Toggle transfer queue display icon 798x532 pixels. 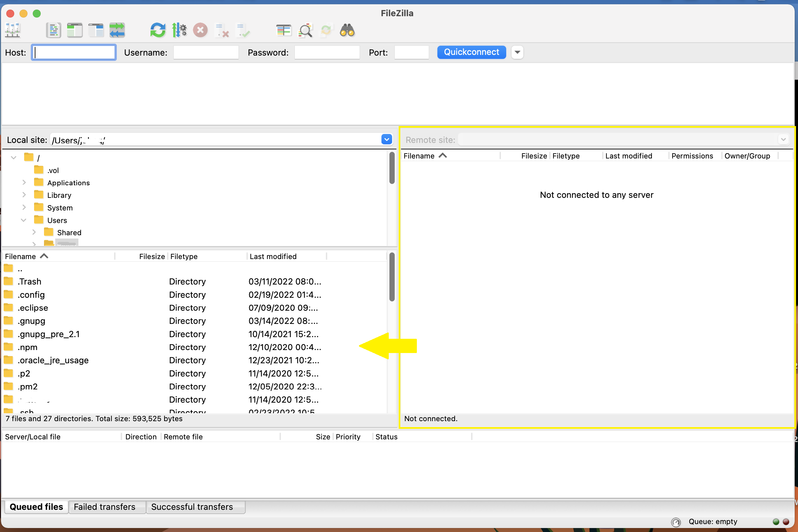pos(117,30)
